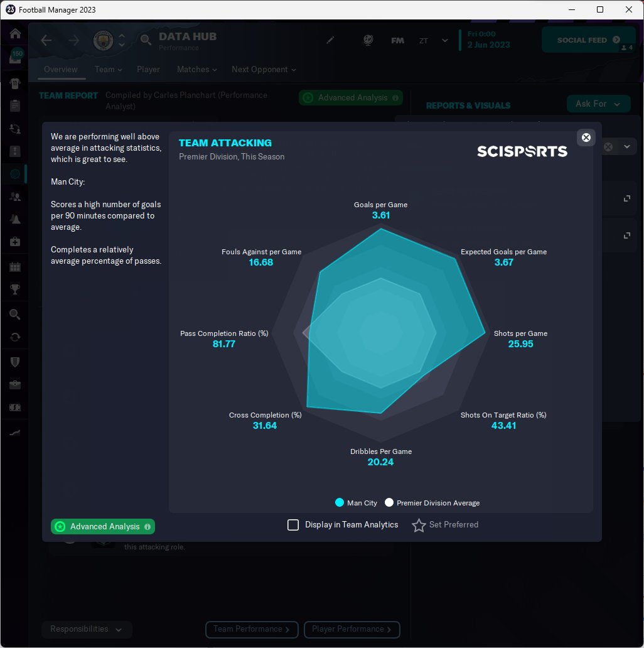Viewport: 644px width, 648px height.
Task: Go back with the left arrow
Action: [46, 40]
